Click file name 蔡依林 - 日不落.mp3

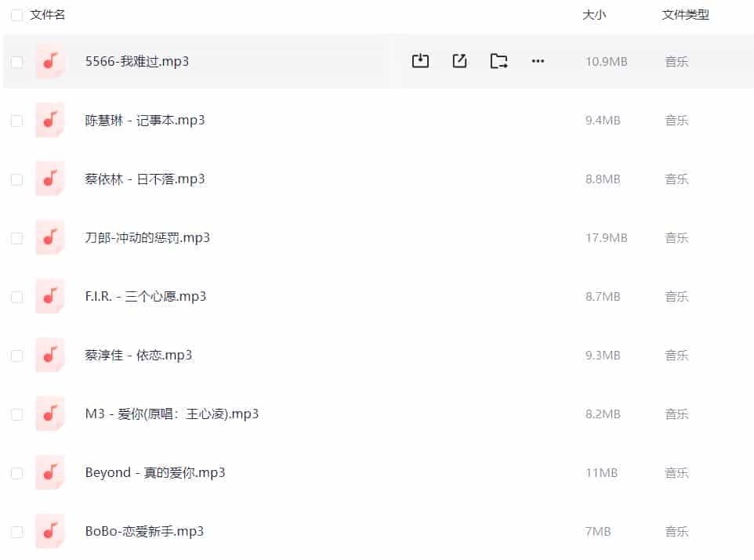[145, 179]
